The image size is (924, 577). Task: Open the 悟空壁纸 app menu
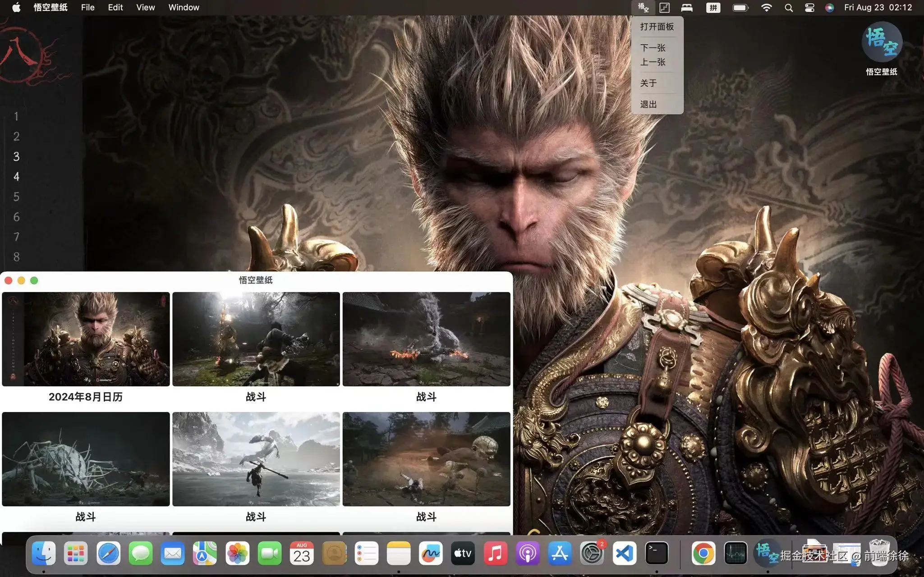(51, 8)
